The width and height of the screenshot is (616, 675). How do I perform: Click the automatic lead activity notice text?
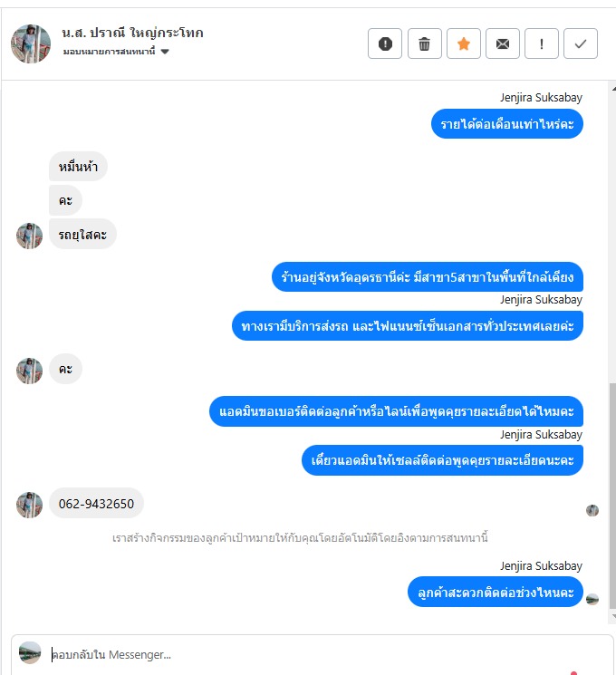pos(300,537)
